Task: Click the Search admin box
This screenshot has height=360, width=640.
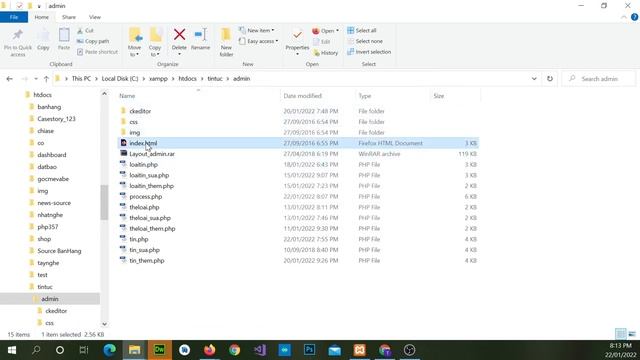Action: pyautogui.click(x=599, y=79)
